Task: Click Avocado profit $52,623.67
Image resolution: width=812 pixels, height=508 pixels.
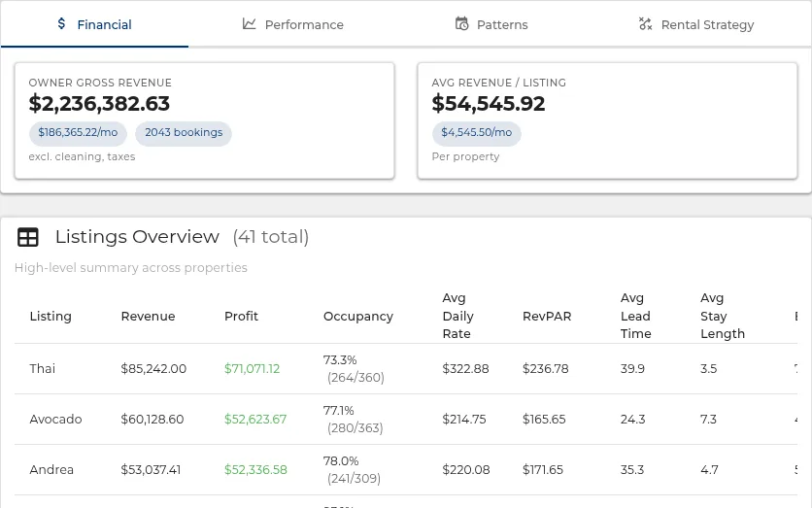Action: [255, 420]
